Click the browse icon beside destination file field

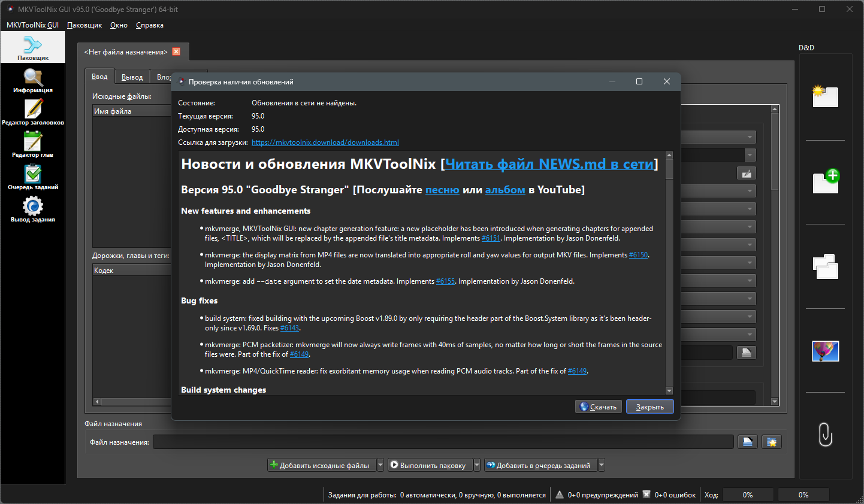[747, 442]
